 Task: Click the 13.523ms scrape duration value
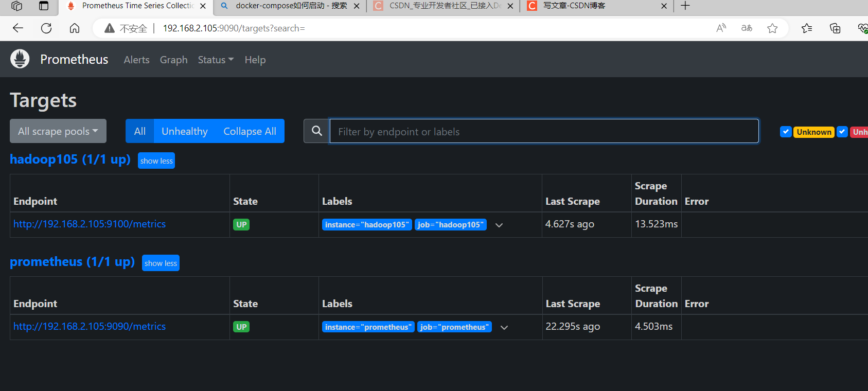point(656,224)
